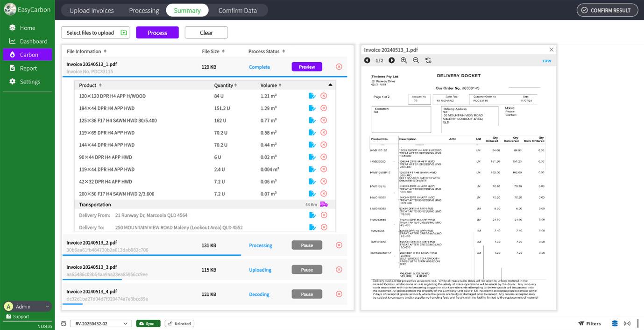Zoom in on the invoice preview
The width and height of the screenshot is (644, 330).
[x=404, y=60]
